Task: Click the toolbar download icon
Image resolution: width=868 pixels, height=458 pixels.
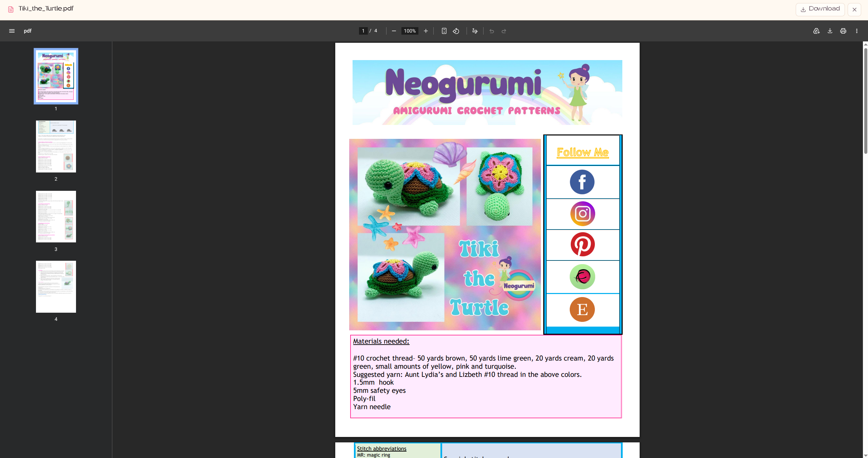Action: click(x=830, y=31)
